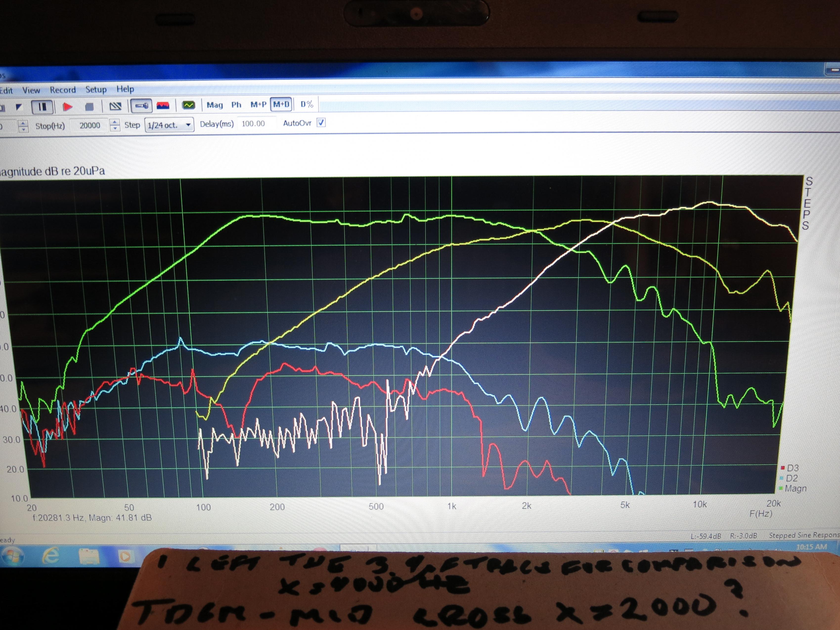
Task: Click the 'R:-3.0dB' status bar level
Action: coord(743,536)
